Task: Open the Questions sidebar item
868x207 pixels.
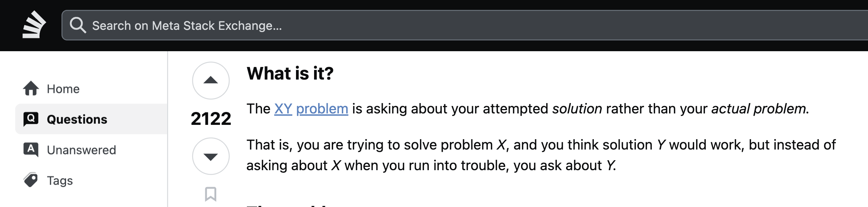Action: coord(77,119)
